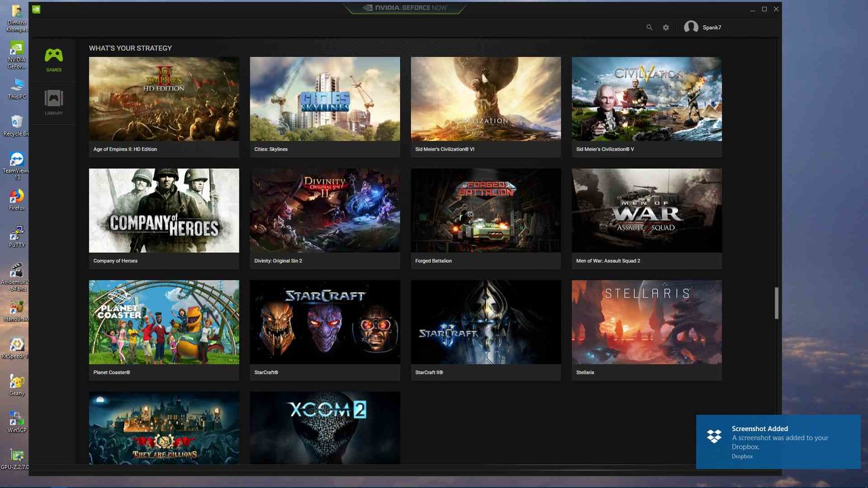868x488 pixels.
Task: Click the user avatar icon
Action: tap(691, 27)
